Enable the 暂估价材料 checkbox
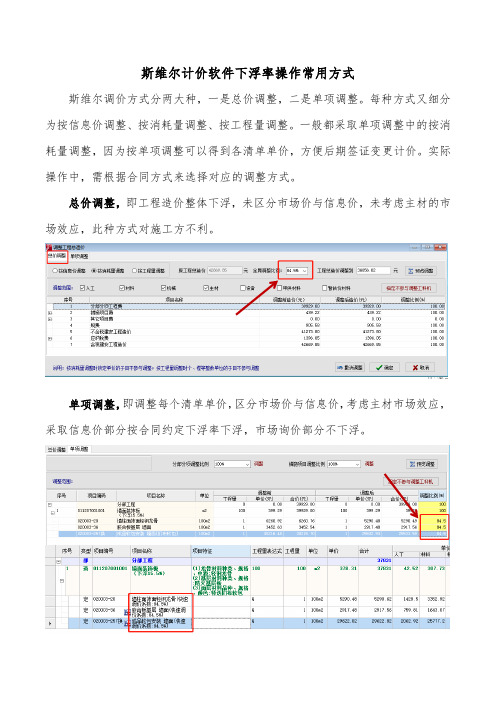The image size is (496, 702). [x=337, y=288]
